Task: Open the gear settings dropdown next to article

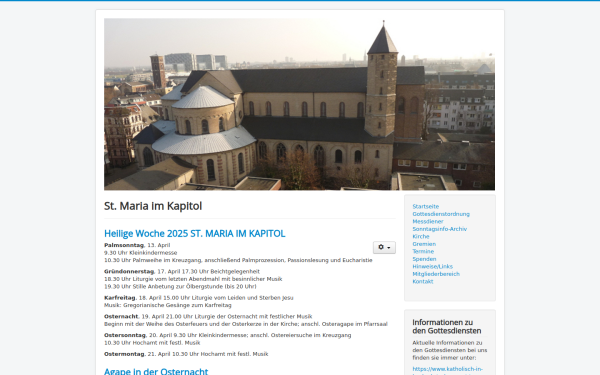Action: [x=384, y=248]
